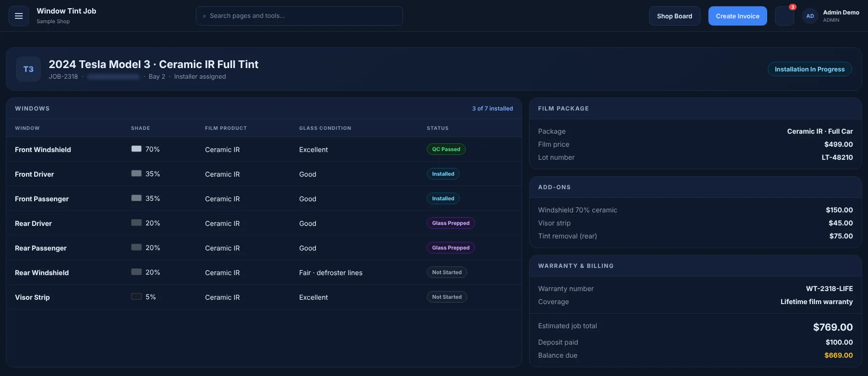The height and width of the screenshot is (376, 868).
Task: Click the Estimated job total $769.00
Action: 833,327
